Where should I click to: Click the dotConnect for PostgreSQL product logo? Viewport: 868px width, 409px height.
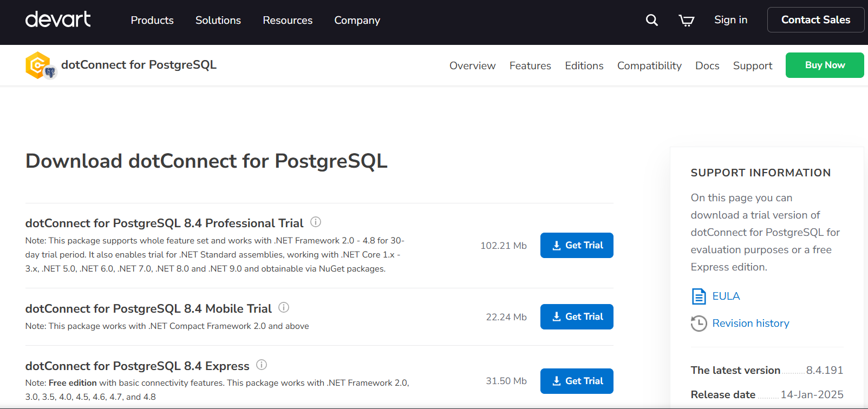40,65
